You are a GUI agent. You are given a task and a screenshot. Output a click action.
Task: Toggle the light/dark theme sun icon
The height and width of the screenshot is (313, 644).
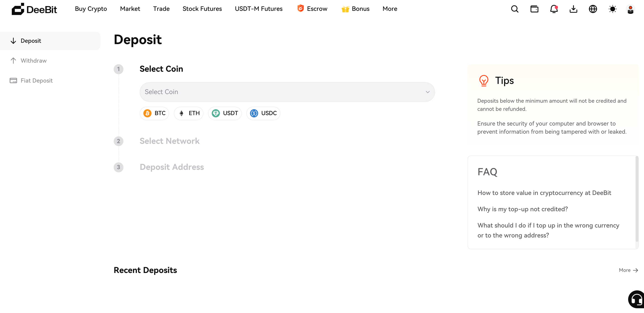(x=612, y=9)
